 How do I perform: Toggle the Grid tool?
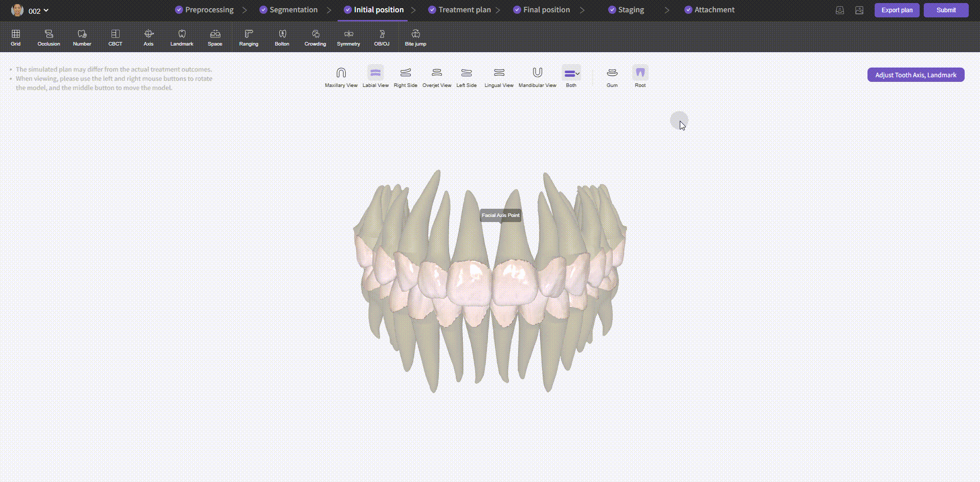tap(16, 38)
